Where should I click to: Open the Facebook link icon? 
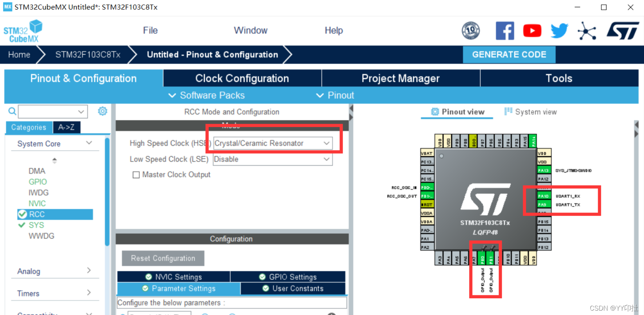click(505, 31)
